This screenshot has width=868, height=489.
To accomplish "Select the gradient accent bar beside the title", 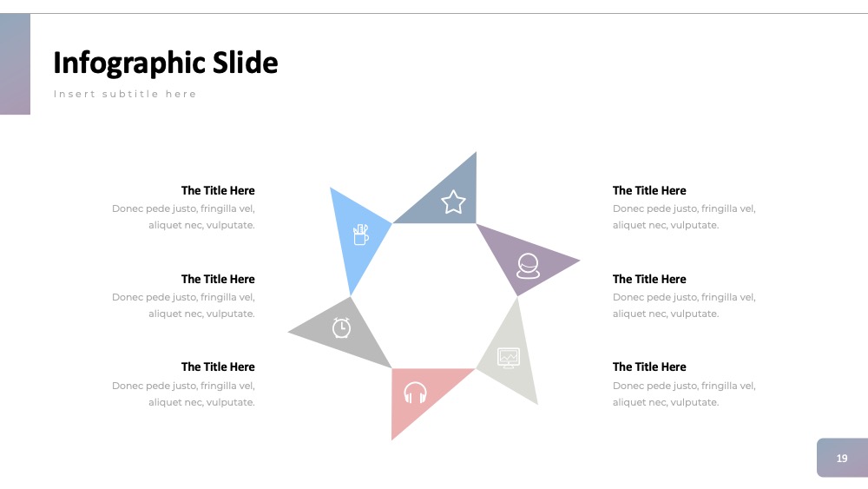I will (x=15, y=63).
